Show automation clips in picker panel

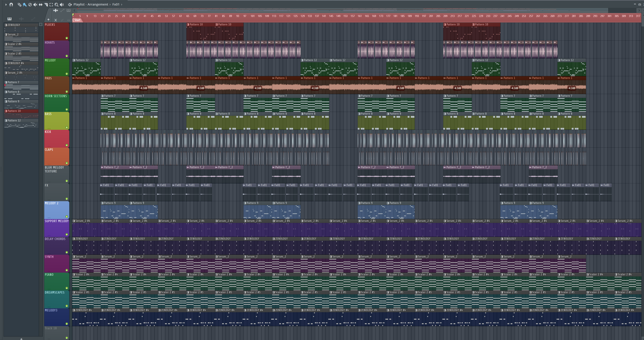[33, 19]
